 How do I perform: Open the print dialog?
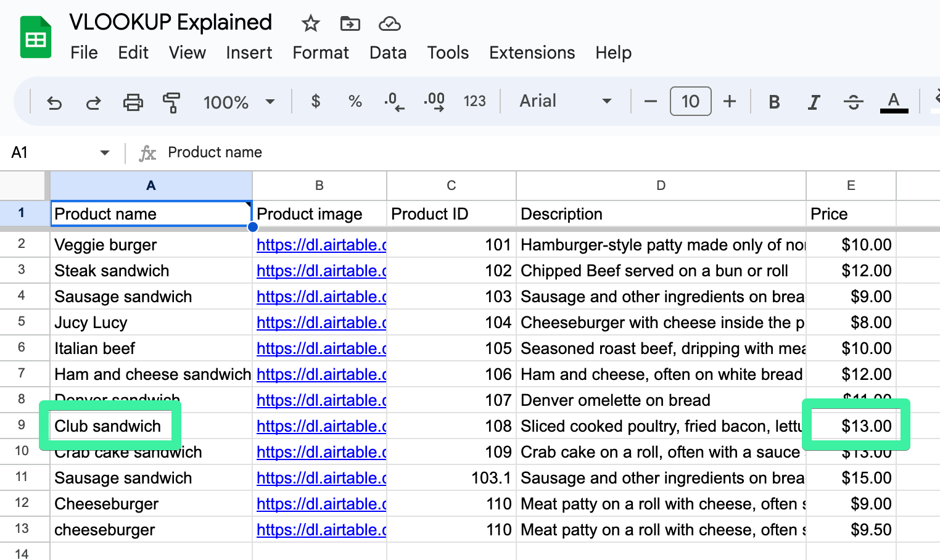(133, 102)
